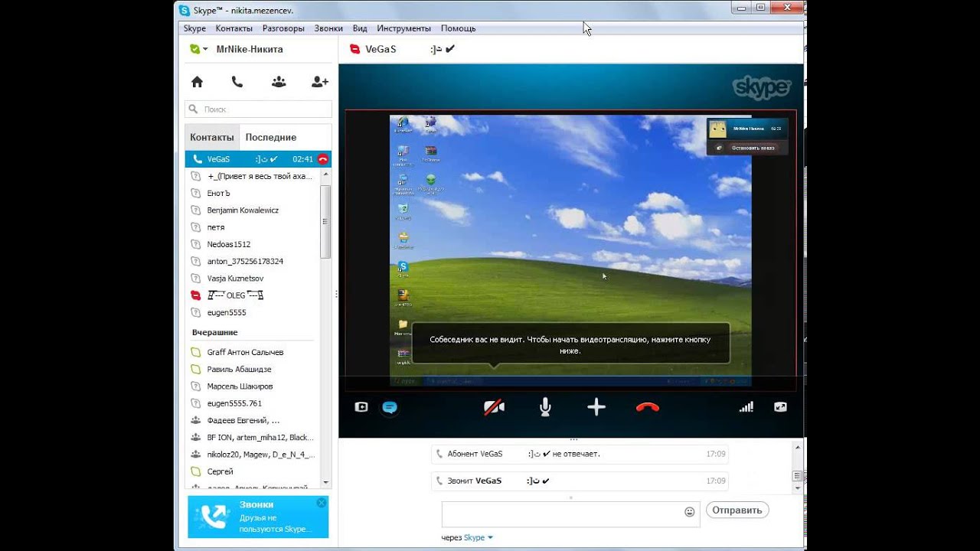
Task: Open the Skype Home icon
Action: [197, 82]
